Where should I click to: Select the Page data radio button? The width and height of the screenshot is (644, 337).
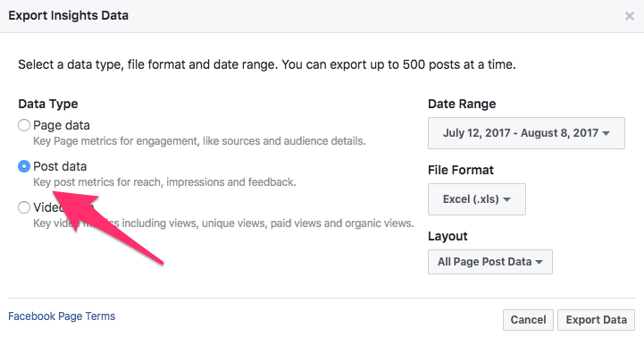pyautogui.click(x=24, y=125)
